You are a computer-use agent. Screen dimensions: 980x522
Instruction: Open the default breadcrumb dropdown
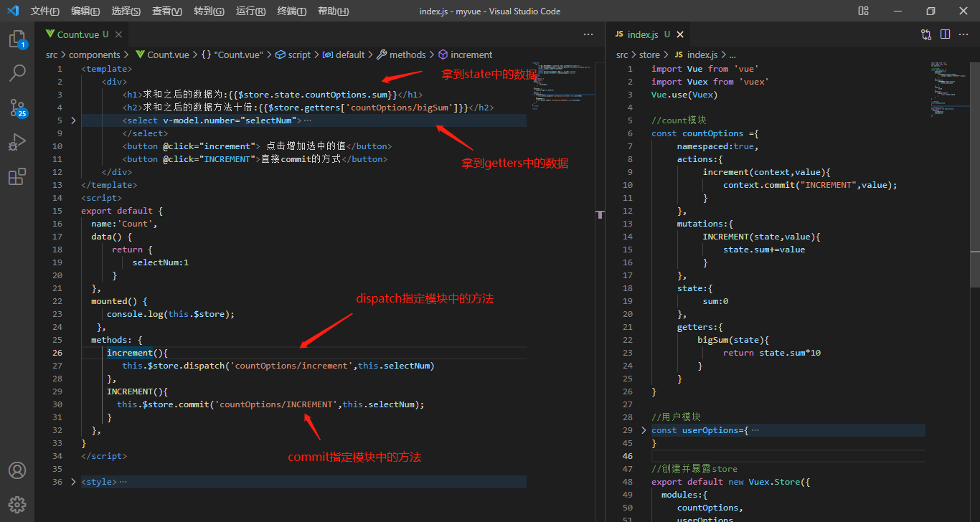point(344,54)
